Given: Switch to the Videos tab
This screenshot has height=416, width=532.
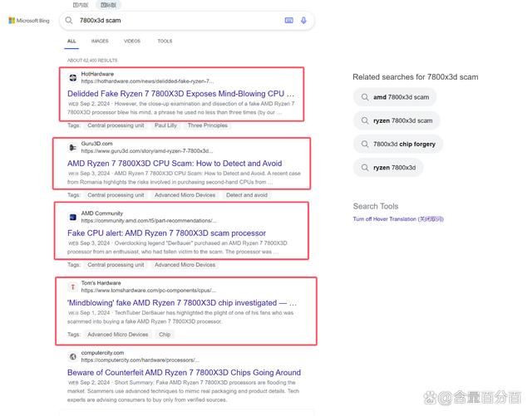Looking at the screenshot, I should (132, 41).
